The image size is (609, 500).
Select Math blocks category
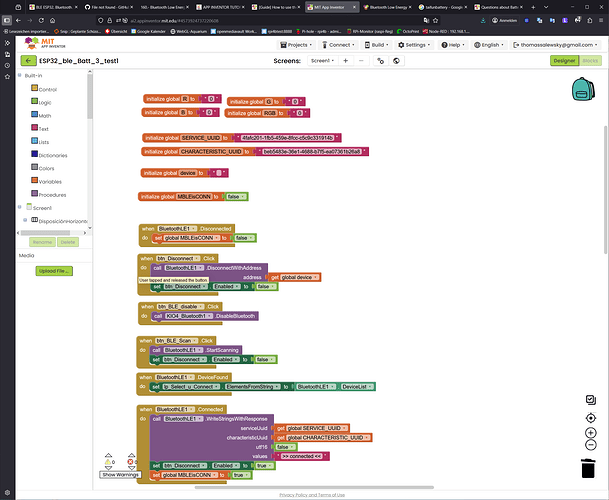[x=41, y=115]
